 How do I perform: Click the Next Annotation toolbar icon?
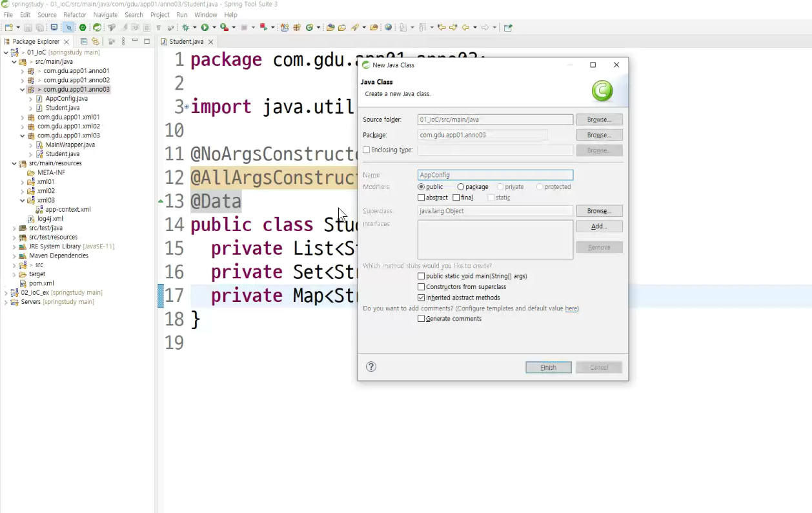tap(403, 28)
